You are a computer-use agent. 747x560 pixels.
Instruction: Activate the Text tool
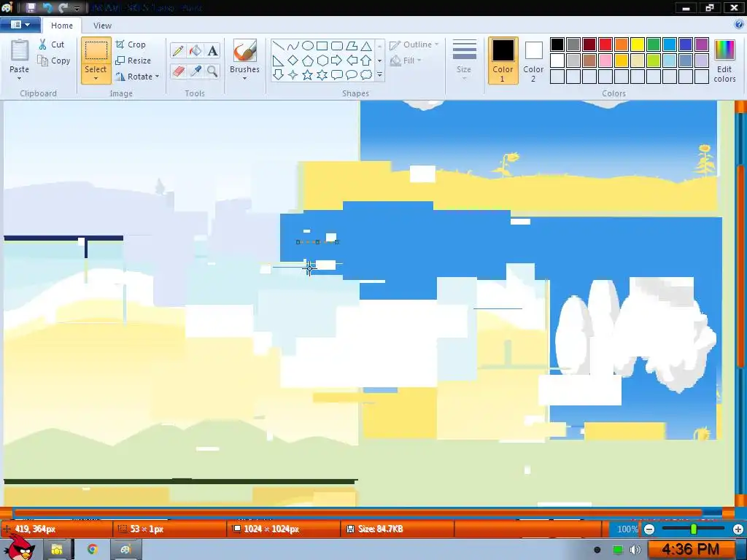pos(212,50)
